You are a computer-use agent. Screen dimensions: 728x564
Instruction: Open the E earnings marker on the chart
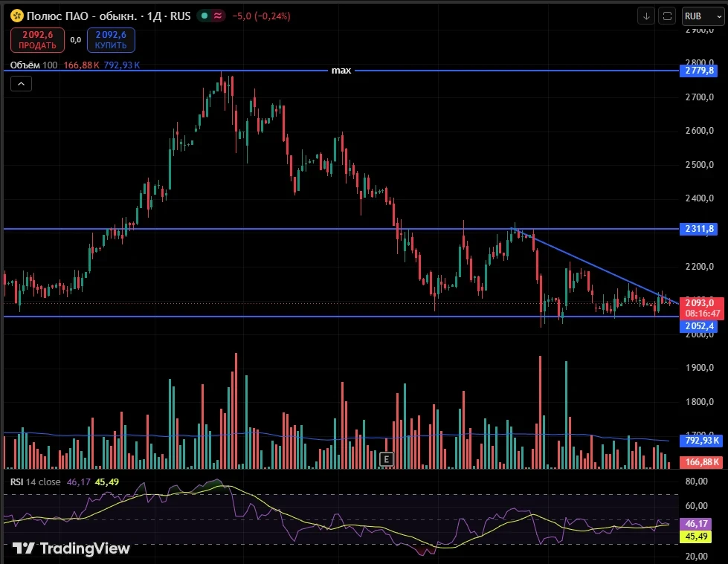(386, 459)
